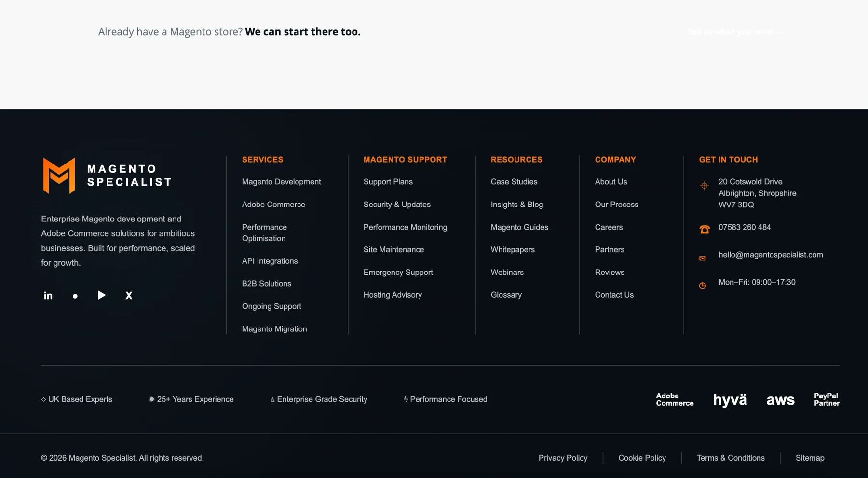Click the aws partner logo
The height and width of the screenshot is (478, 868).
tap(780, 400)
